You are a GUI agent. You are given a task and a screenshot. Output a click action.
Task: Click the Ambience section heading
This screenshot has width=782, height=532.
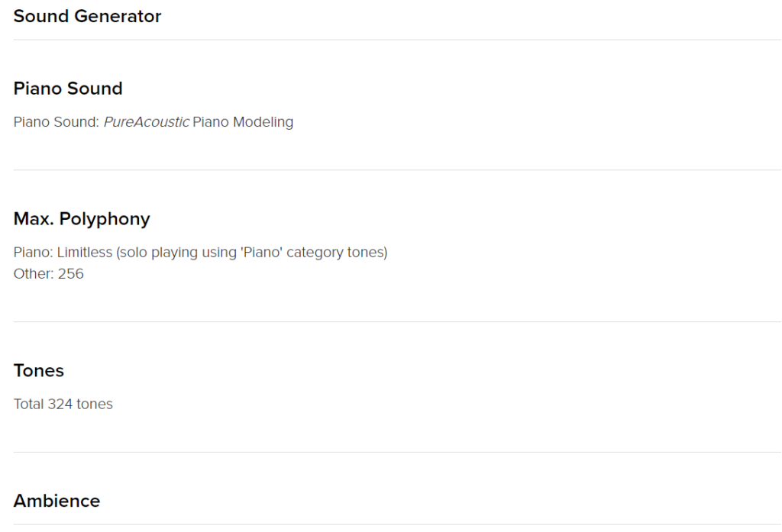pyautogui.click(x=57, y=501)
